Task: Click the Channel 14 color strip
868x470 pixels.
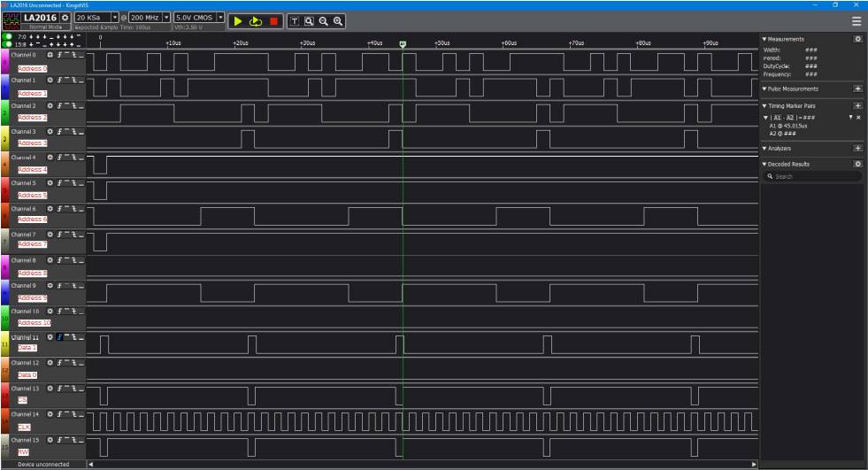Action: (x=4, y=420)
